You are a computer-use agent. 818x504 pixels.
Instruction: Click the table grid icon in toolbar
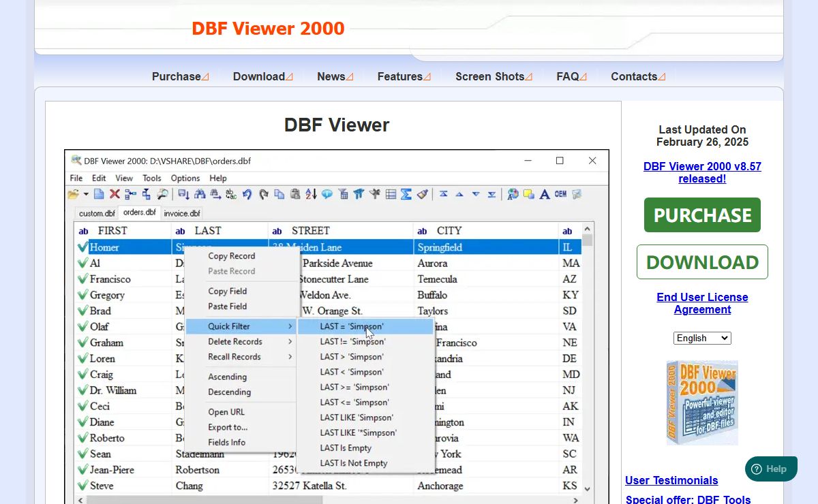click(391, 194)
